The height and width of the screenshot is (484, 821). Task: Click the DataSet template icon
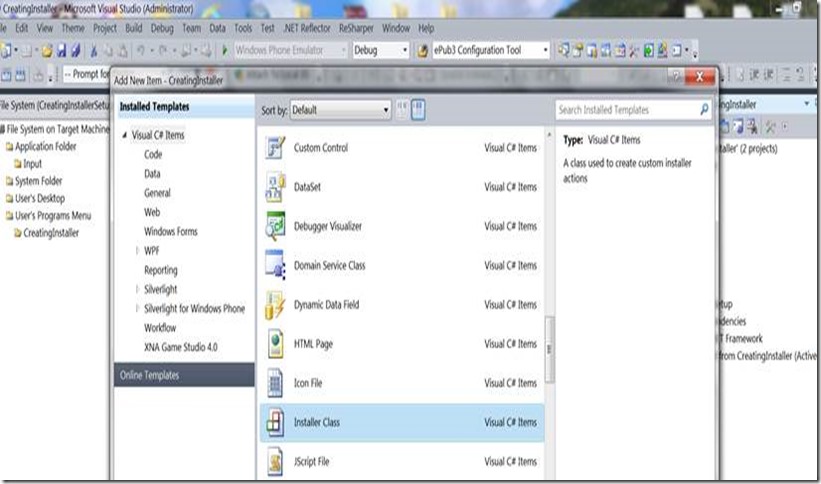pyautogui.click(x=274, y=187)
